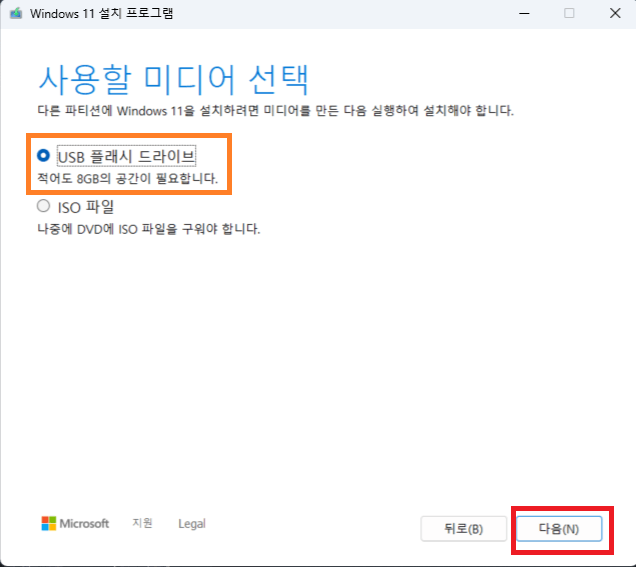The height and width of the screenshot is (567, 636).
Task: Click the Microsoft logo
Action: point(75,523)
